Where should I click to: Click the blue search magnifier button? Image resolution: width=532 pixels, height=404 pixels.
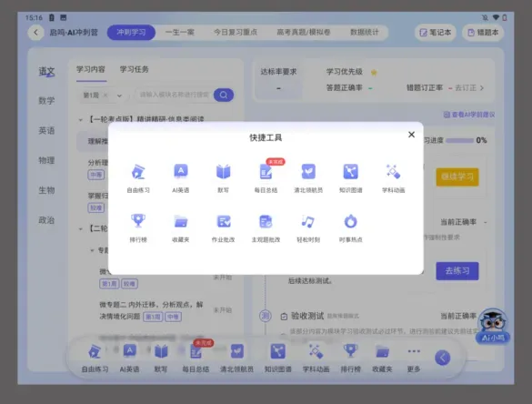pos(224,95)
